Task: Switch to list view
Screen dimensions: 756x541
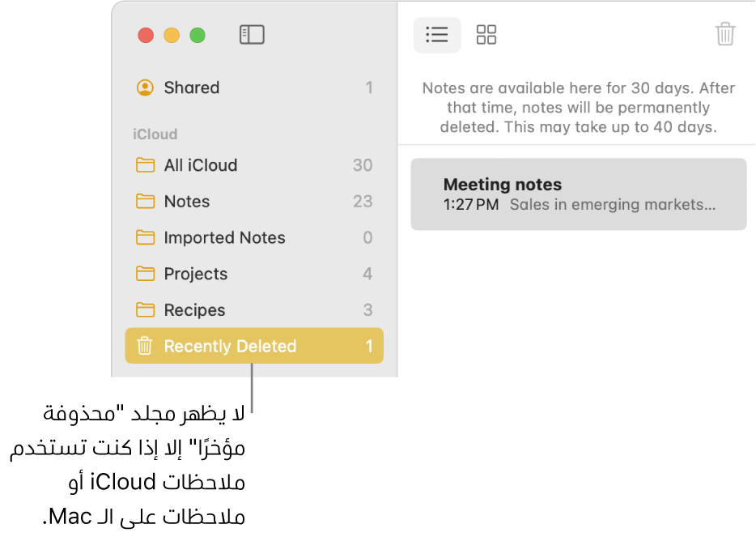Action: point(437,35)
